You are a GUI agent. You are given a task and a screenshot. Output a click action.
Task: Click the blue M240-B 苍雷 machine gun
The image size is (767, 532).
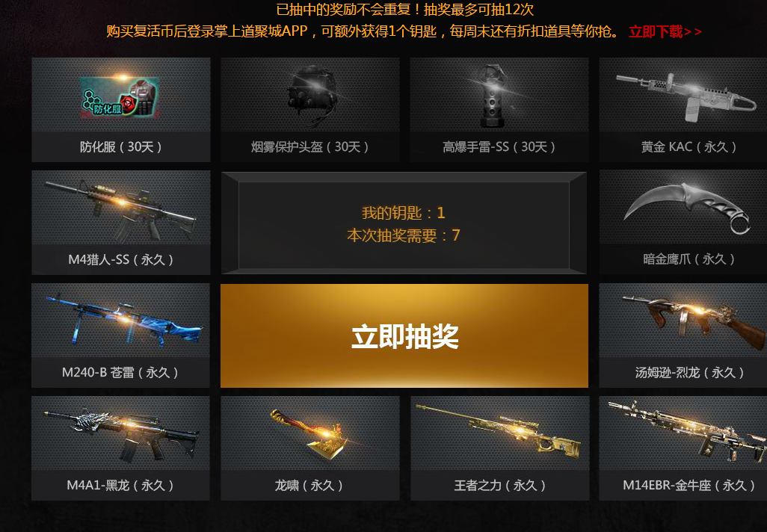(124, 321)
